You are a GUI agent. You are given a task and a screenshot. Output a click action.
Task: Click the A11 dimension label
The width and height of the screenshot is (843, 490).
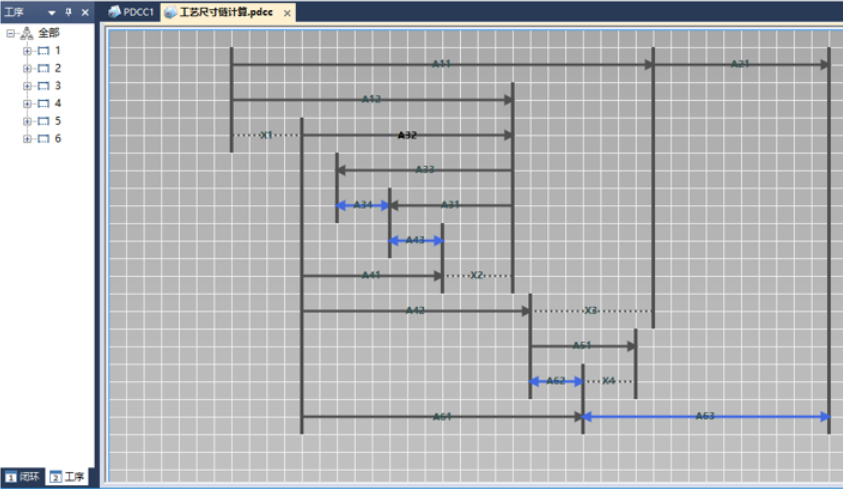pos(441,64)
